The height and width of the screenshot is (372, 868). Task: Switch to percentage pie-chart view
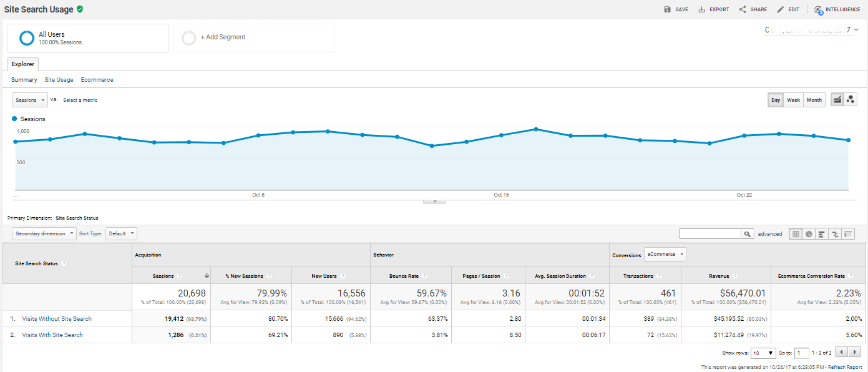(x=809, y=233)
